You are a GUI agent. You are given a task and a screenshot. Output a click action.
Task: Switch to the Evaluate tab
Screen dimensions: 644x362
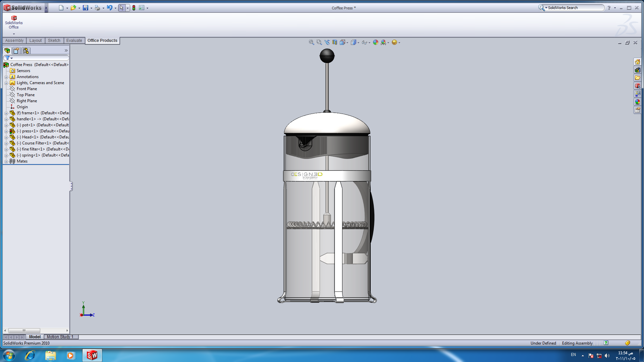(x=74, y=41)
